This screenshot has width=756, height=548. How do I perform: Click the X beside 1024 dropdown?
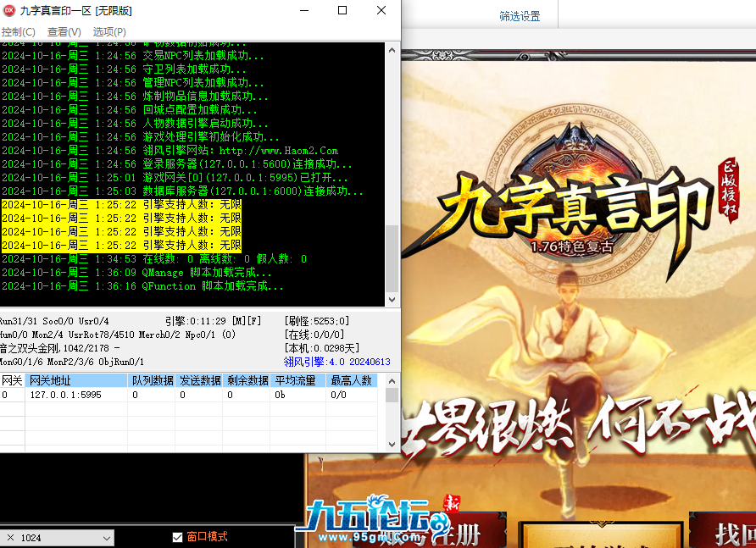(x=10, y=537)
